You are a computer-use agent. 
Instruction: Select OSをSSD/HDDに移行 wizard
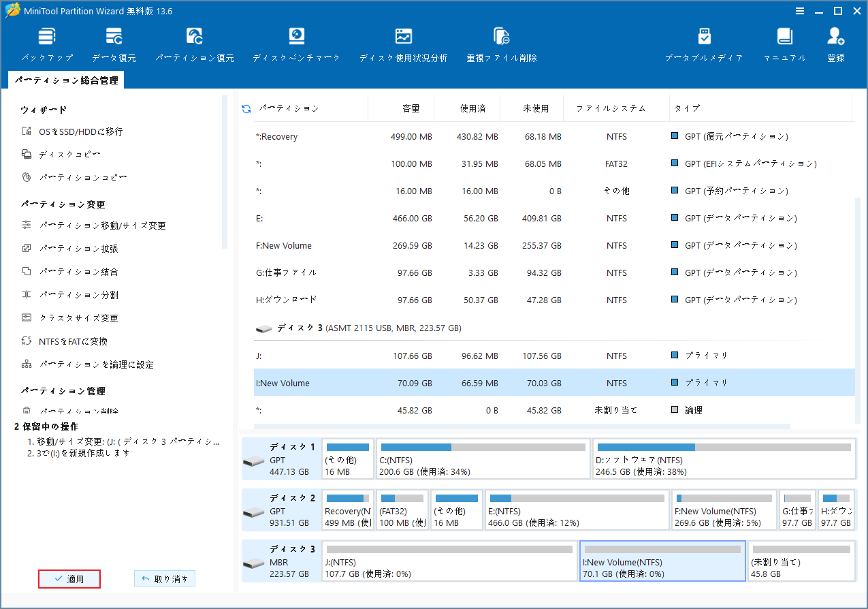coord(72,131)
